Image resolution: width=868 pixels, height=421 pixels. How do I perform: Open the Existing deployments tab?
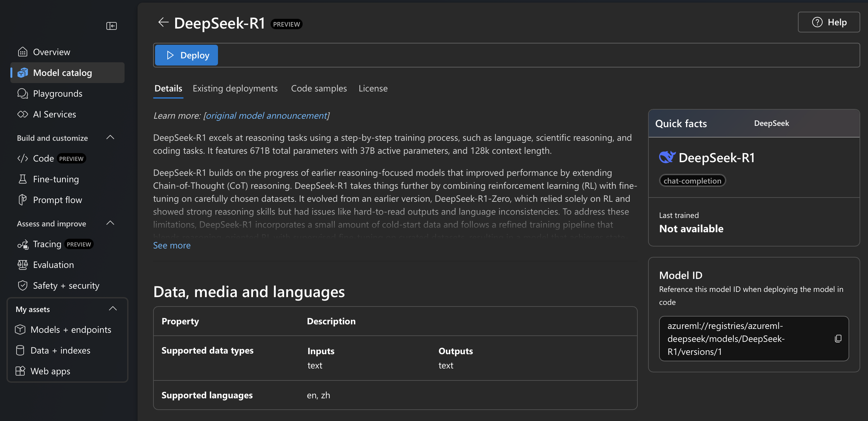(x=235, y=88)
